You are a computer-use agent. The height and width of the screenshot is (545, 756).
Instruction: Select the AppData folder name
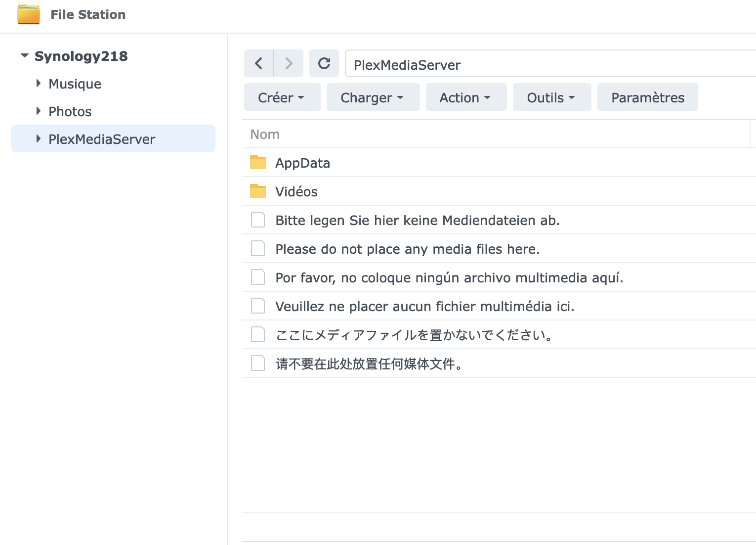302,163
